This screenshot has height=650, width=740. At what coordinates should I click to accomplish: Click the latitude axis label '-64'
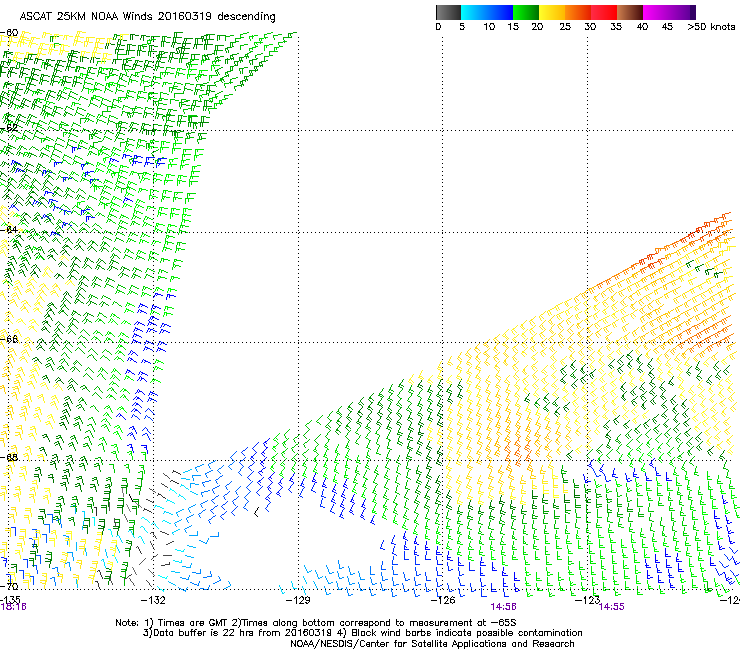[x=9, y=230]
